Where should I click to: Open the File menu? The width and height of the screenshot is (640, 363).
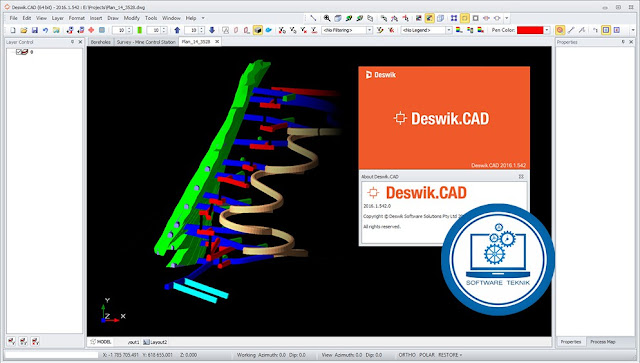click(x=13, y=18)
